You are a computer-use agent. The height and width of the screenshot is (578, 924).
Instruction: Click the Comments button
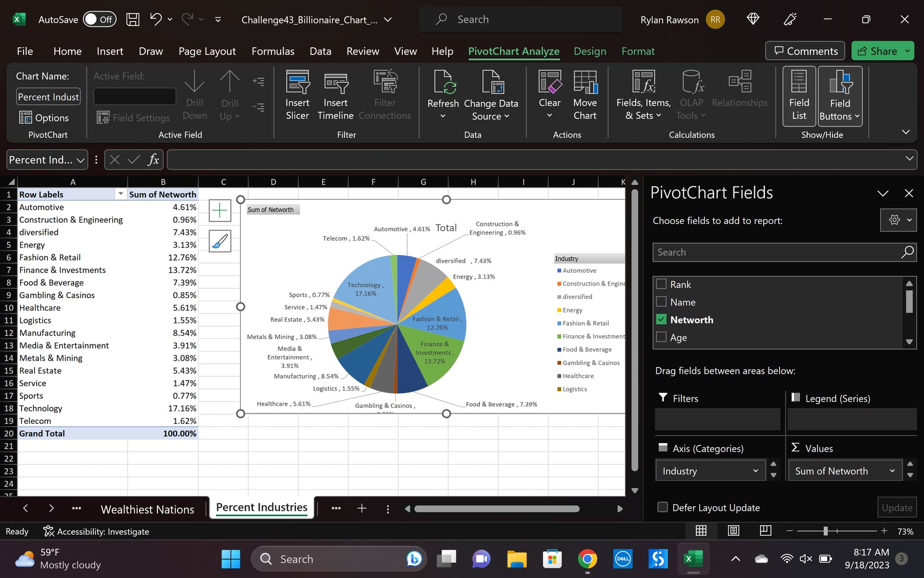[805, 51]
